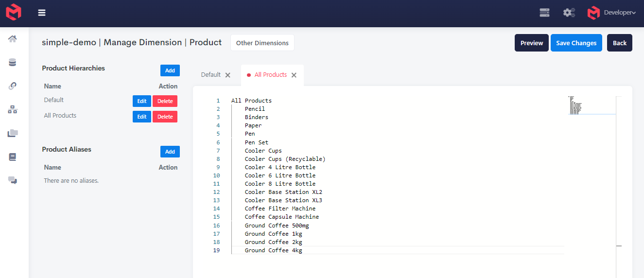Click the 'Coffee Filter Machine' line
644x278 pixels.
280,208
